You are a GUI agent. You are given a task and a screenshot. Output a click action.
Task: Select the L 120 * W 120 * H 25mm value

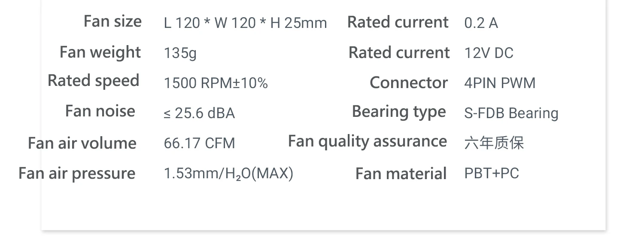(x=245, y=23)
